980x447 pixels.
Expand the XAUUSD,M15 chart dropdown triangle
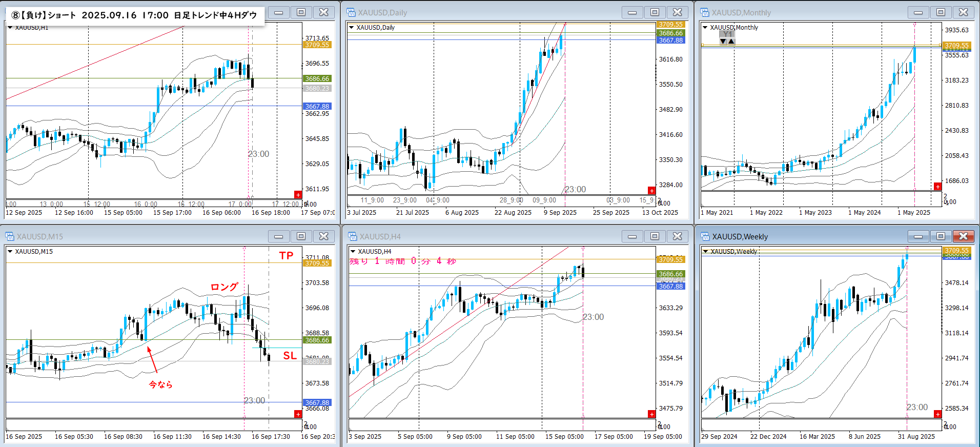click(x=10, y=252)
